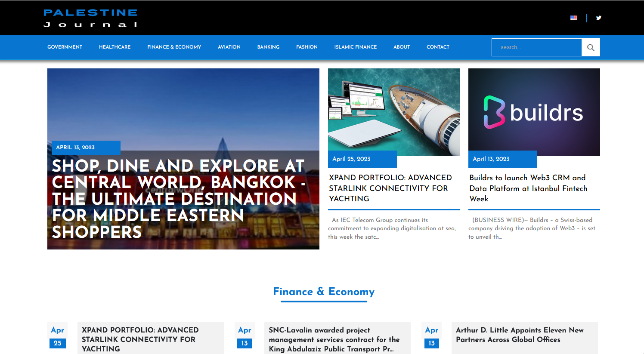Navigate to Banking section
This screenshot has height=354, width=644.
coord(268,47)
